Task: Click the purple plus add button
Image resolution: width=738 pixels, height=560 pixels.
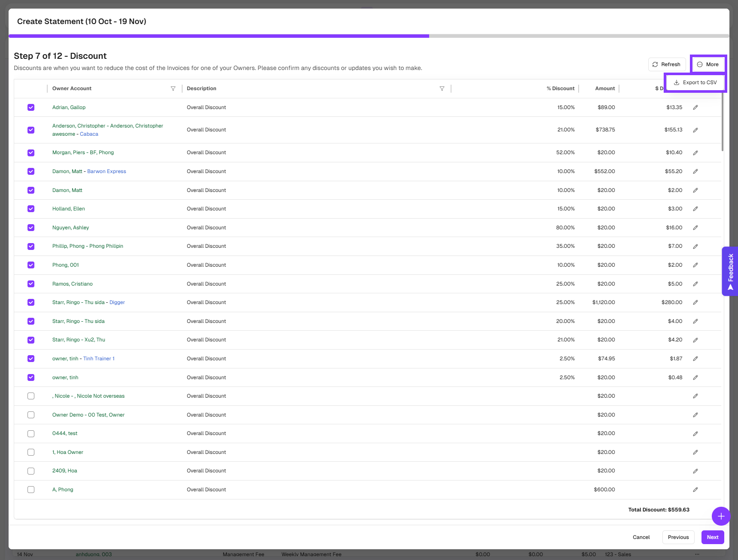Action: 721,516
